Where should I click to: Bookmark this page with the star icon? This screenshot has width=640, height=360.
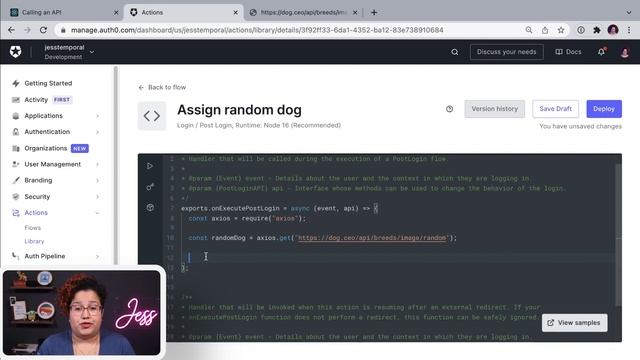pos(561,30)
